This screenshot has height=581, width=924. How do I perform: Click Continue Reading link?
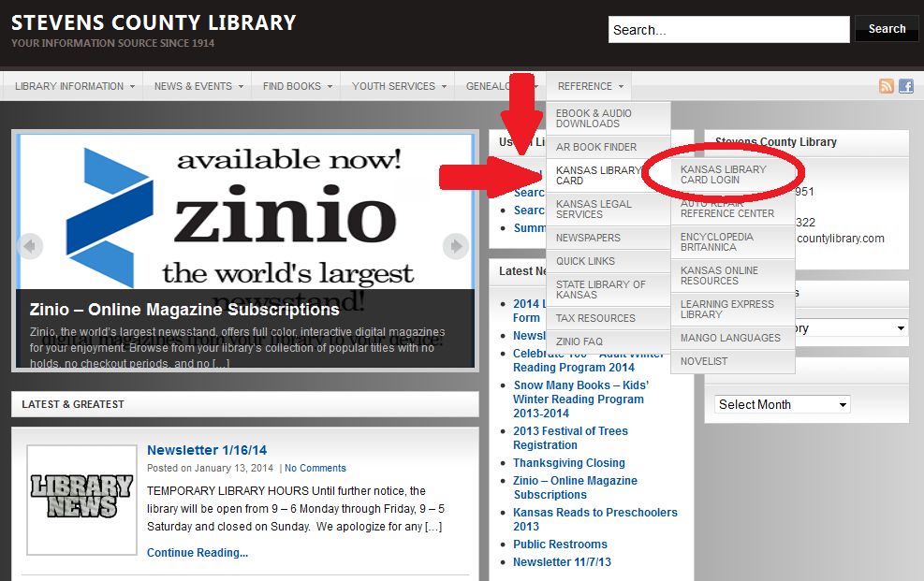click(x=198, y=553)
